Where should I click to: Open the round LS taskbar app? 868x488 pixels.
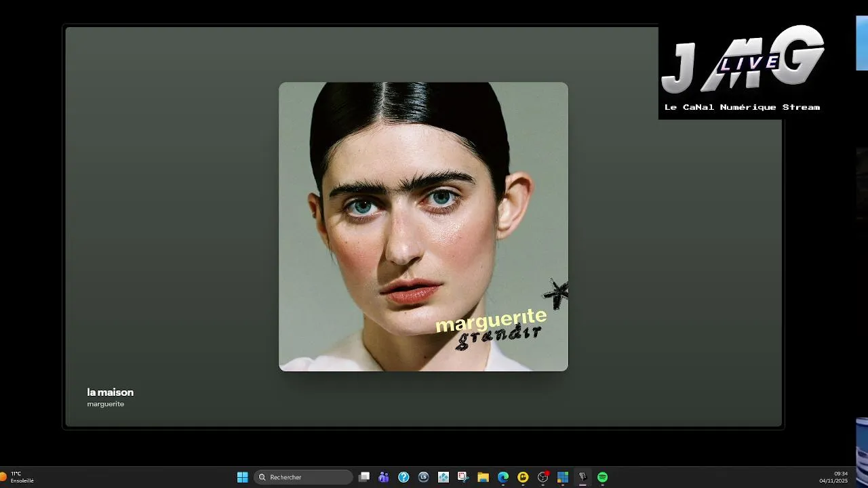(424, 477)
